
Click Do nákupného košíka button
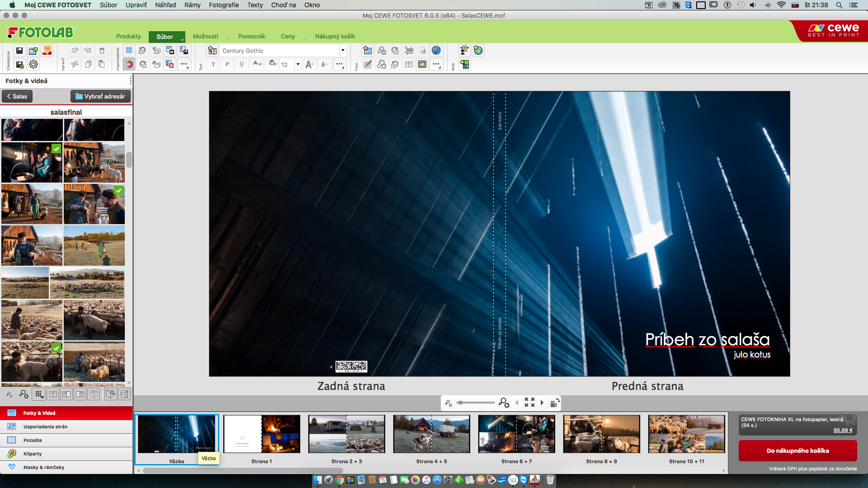[797, 450]
